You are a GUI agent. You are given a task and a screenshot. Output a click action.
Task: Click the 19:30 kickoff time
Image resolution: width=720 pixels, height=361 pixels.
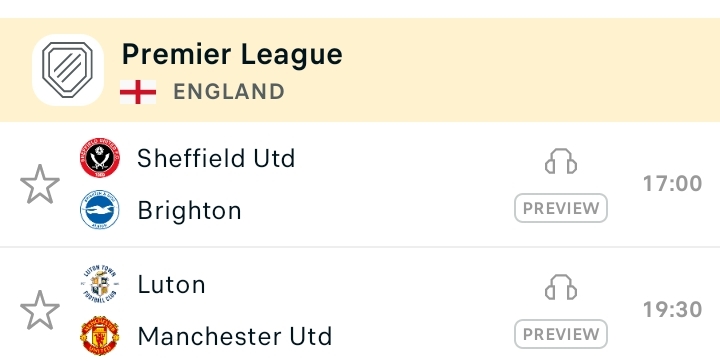pyautogui.click(x=672, y=310)
